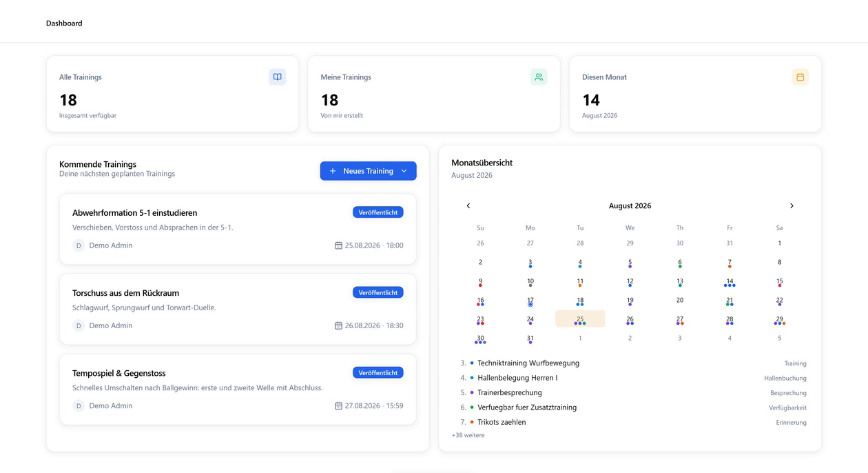The width and height of the screenshot is (868, 473).
Task: Click the Hallenbuchung type label
Action: (x=785, y=378)
